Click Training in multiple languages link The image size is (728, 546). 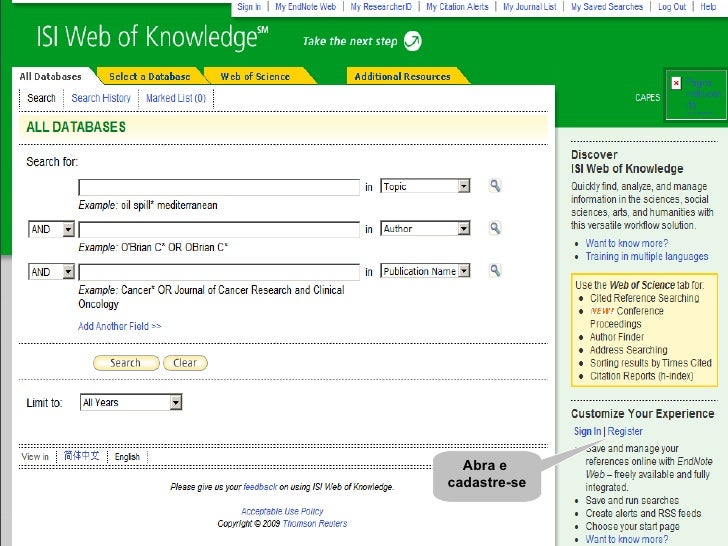click(x=647, y=256)
